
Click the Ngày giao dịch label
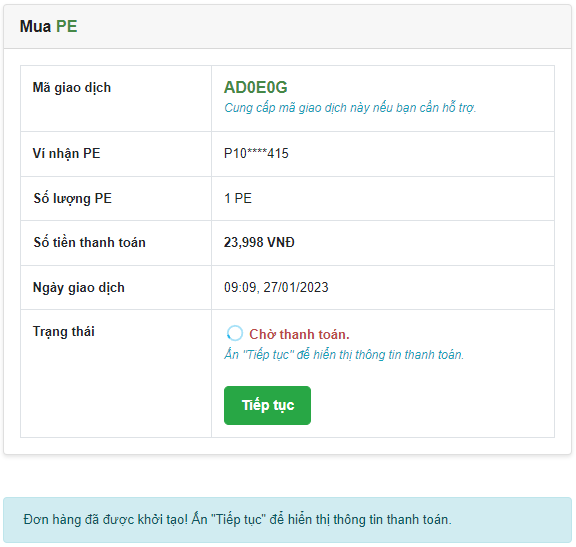click(79, 287)
